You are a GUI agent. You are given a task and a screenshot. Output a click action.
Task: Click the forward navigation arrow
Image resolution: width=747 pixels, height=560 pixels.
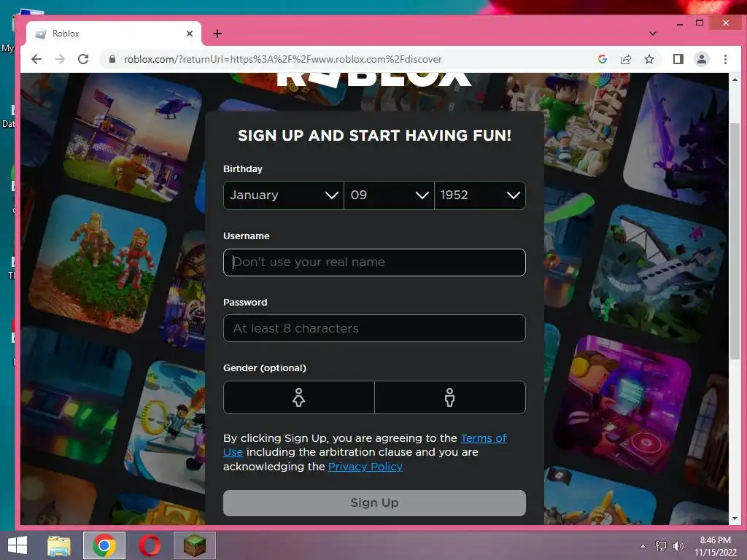tap(60, 59)
